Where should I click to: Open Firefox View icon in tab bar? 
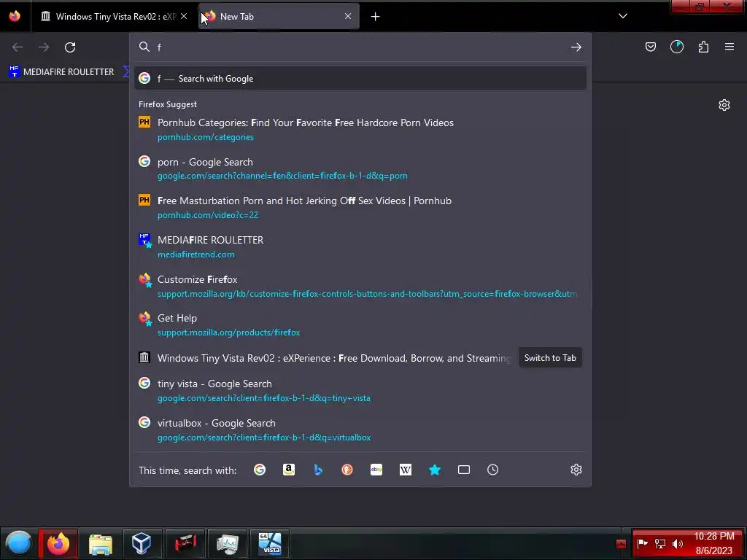pos(15,16)
